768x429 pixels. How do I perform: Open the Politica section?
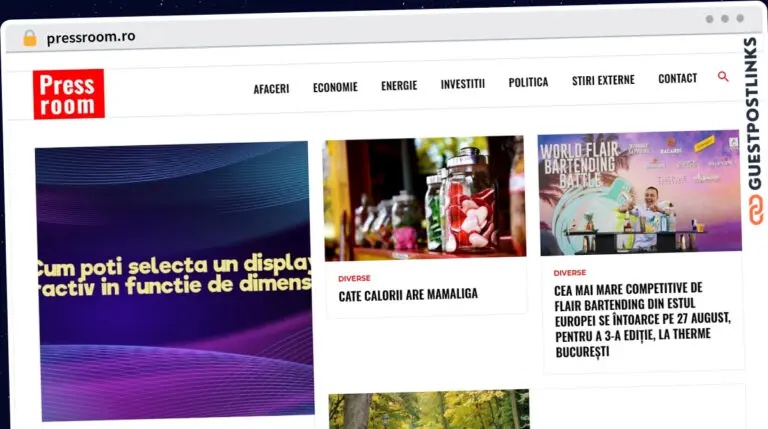(x=528, y=82)
